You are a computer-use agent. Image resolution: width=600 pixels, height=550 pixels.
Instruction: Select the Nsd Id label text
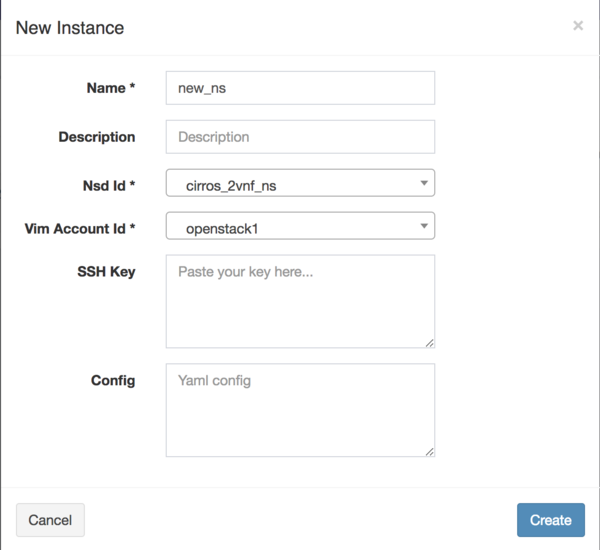point(104,185)
